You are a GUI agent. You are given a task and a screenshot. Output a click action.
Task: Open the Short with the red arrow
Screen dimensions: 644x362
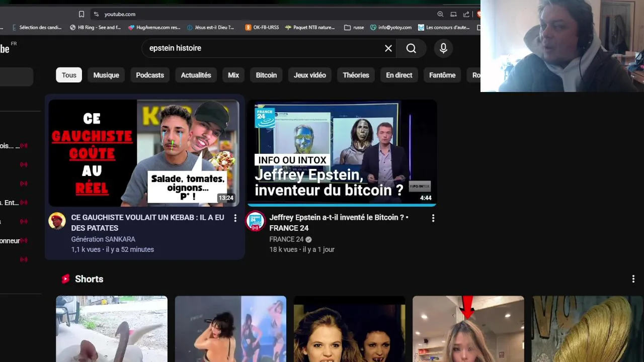coord(468,329)
